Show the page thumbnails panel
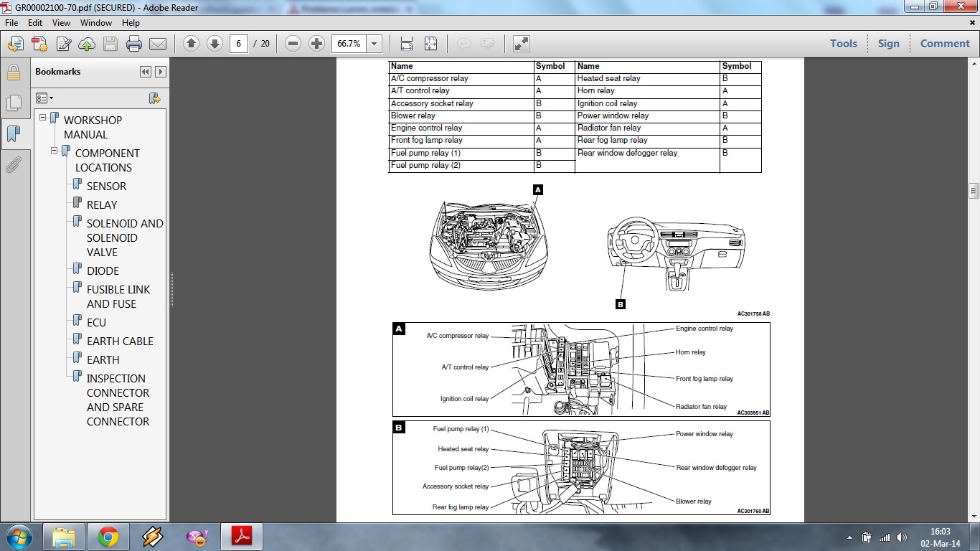Viewport: 980px width, 551px height. click(x=13, y=103)
